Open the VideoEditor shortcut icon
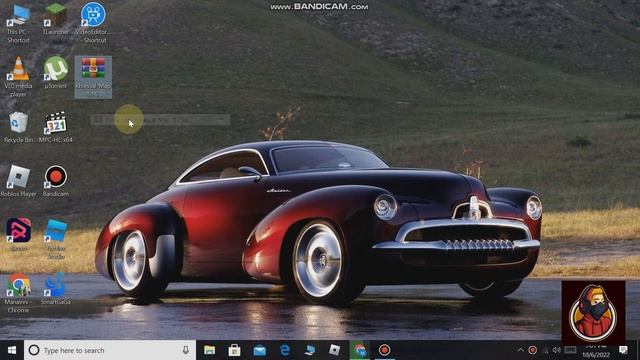Screen dimensions: 640x360 point(93,23)
